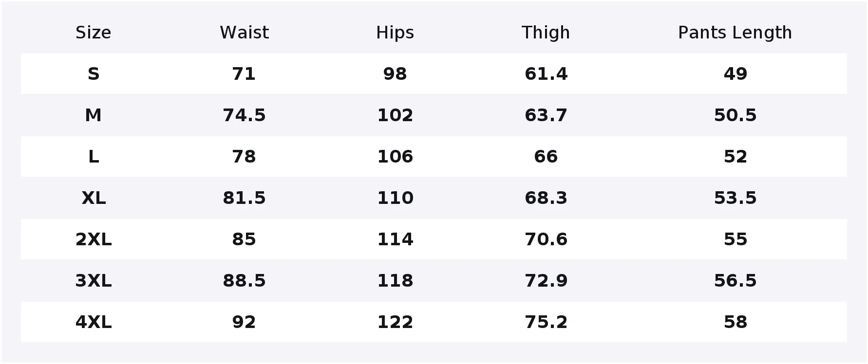Click the hips value 106
The height and width of the screenshot is (364, 868).
[395, 157]
